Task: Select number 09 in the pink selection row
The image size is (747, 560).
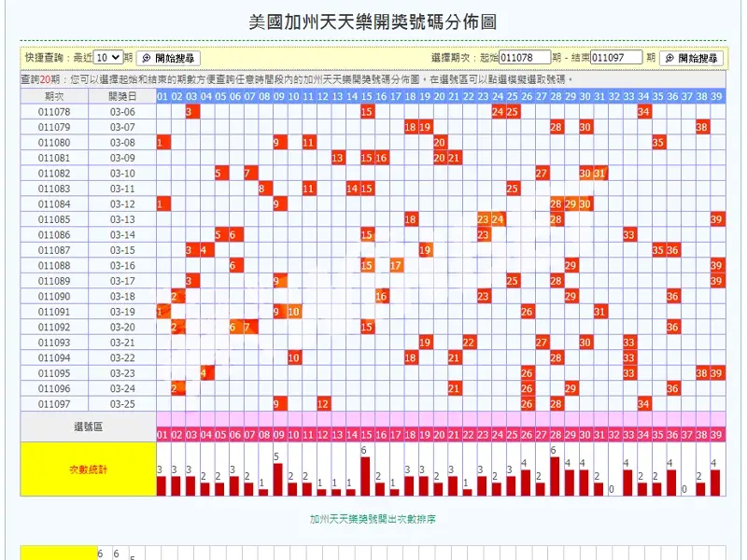Action: point(279,435)
